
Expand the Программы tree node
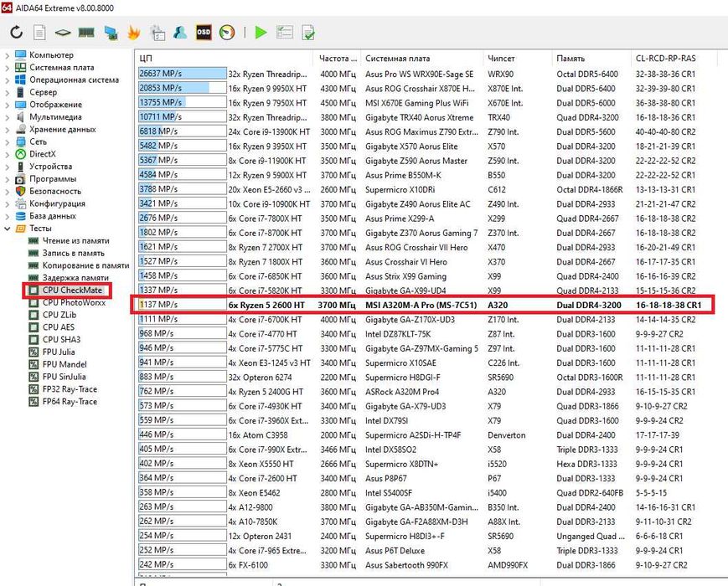pos(7,179)
